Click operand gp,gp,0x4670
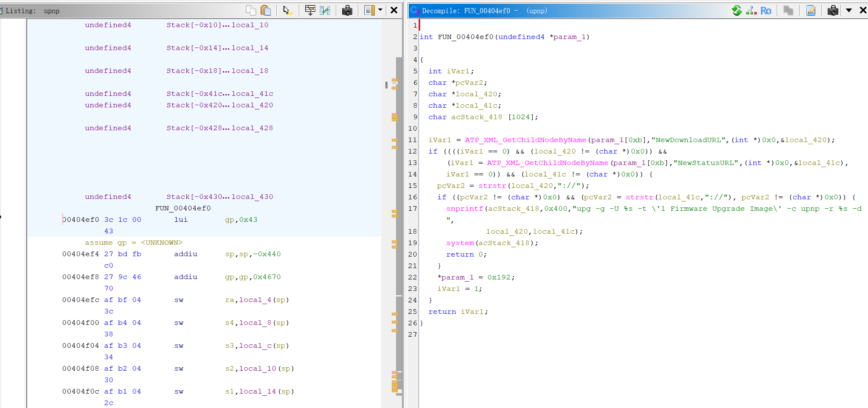 coord(253,277)
